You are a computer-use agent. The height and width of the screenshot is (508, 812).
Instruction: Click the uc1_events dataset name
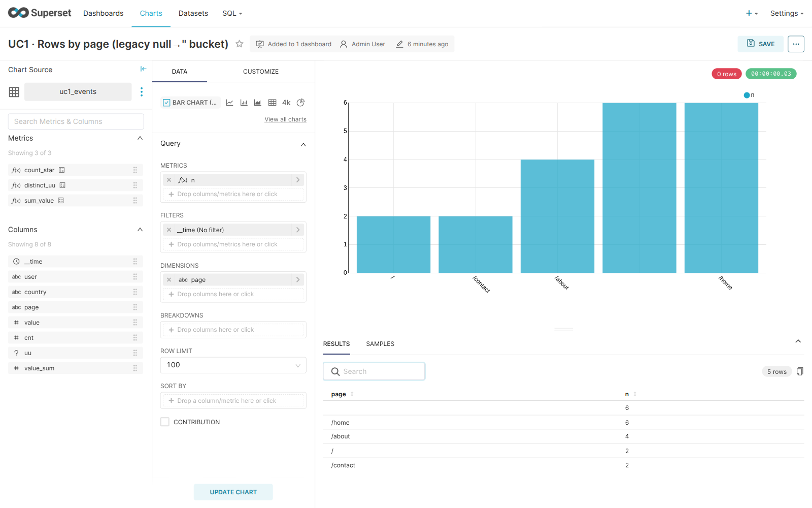[78, 92]
